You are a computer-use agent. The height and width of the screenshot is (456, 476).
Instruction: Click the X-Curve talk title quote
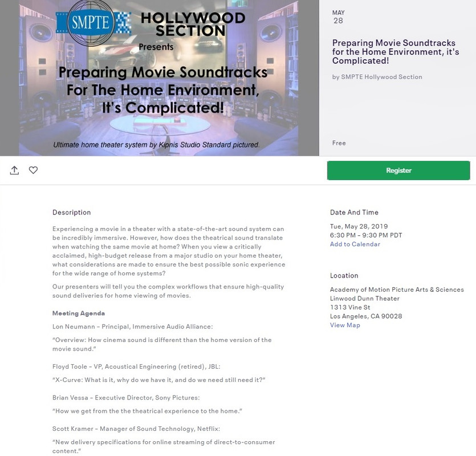pos(159,380)
